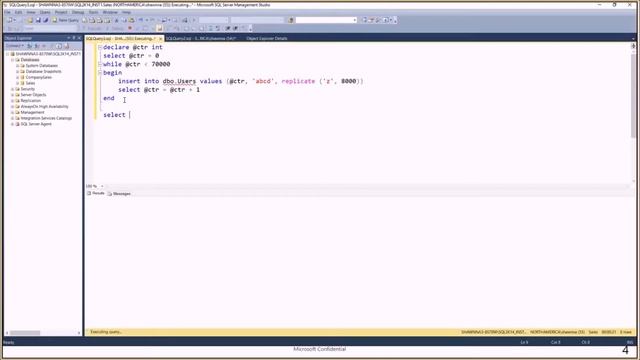Click the Management folder icon
The width and height of the screenshot is (640, 360).
[x=18, y=112]
